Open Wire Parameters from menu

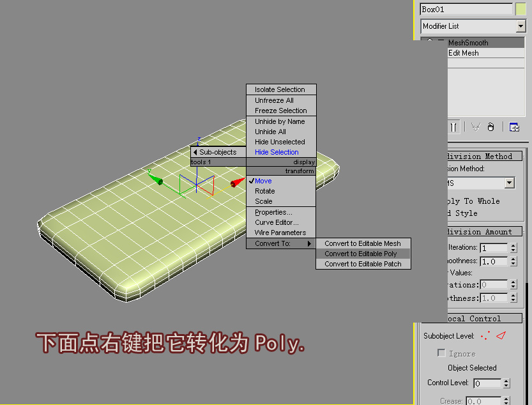coord(281,233)
